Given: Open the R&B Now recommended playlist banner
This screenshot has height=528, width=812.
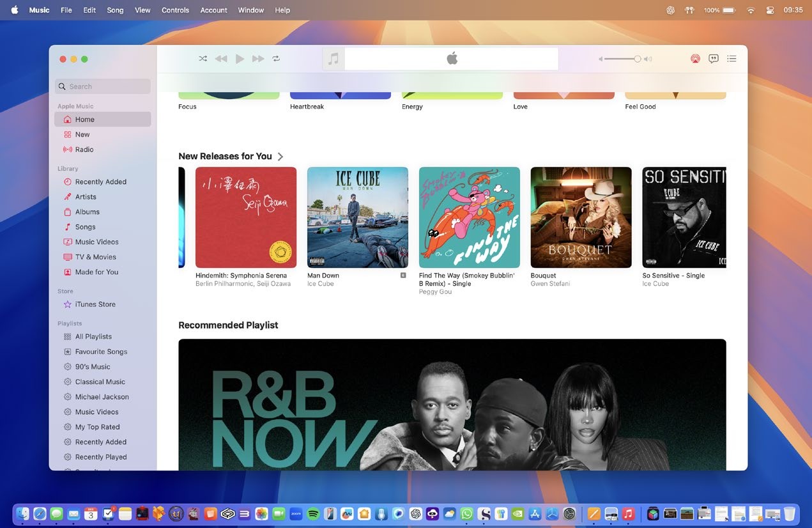Looking at the screenshot, I should tap(452, 405).
